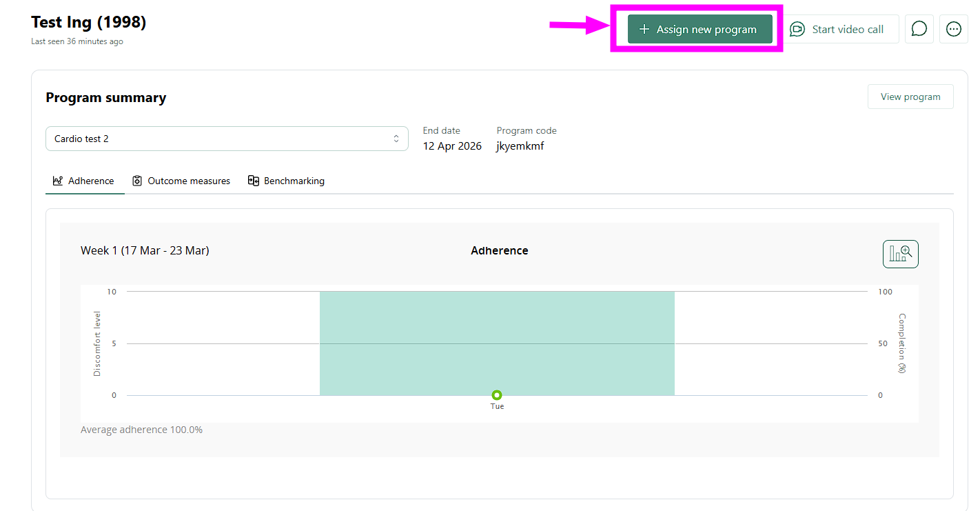This screenshot has width=980, height=511.
Task: Click the green adherence bar in chart
Action: click(497, 343)
